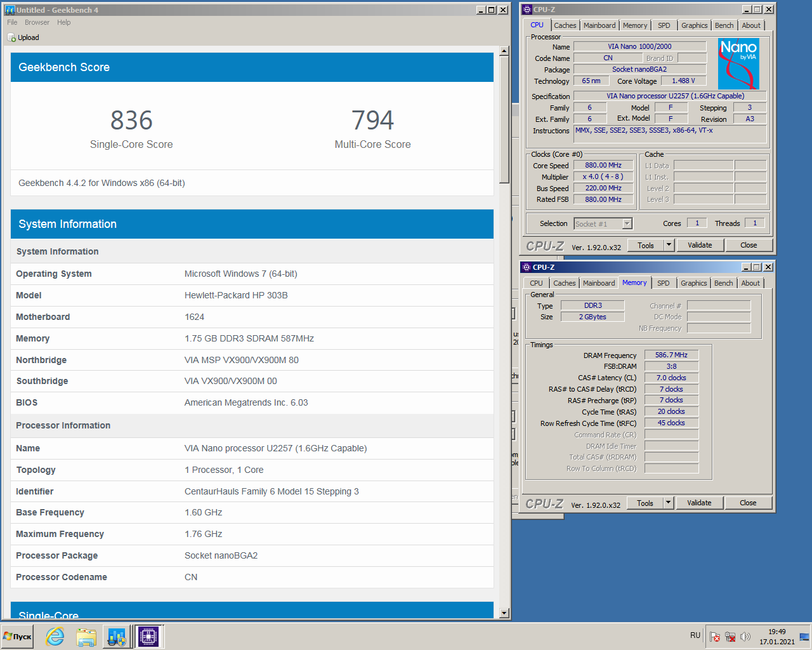Click Tools button in bottom CPU-Z
This screenshot has width=812, height=650.
coord(645,503)
